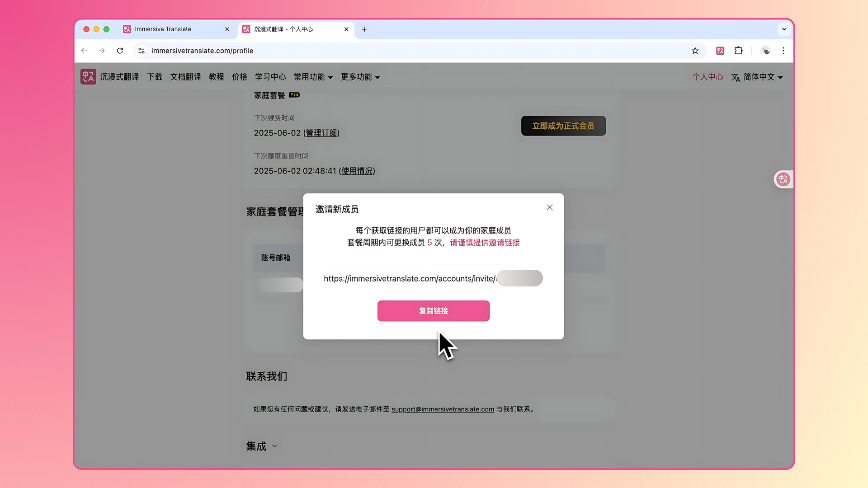Image resolution: width=868 pixels, height=488 pixels.
Task: Open the 价格 nav item
Action: tap(240, 77)
